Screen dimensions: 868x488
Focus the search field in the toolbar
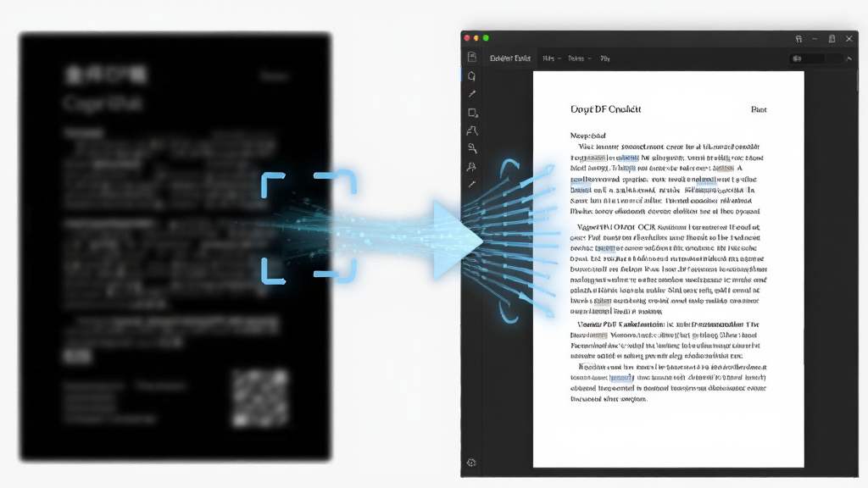[816, 58]
